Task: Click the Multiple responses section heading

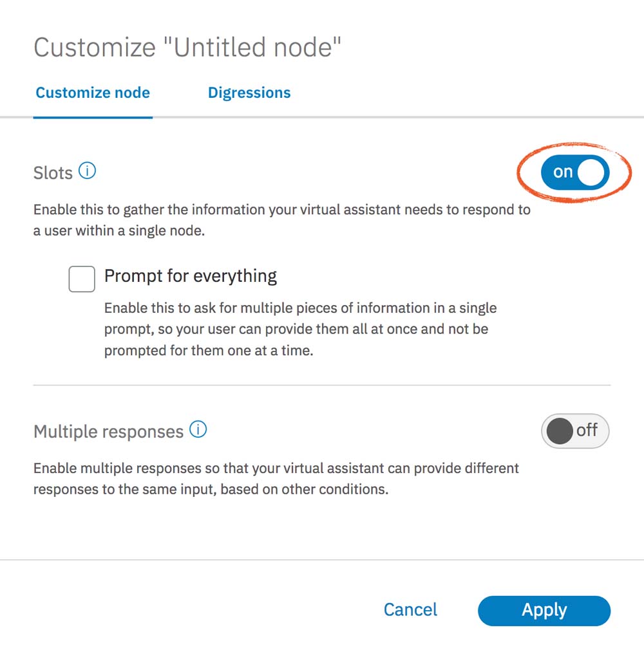Action: (108, 431)
